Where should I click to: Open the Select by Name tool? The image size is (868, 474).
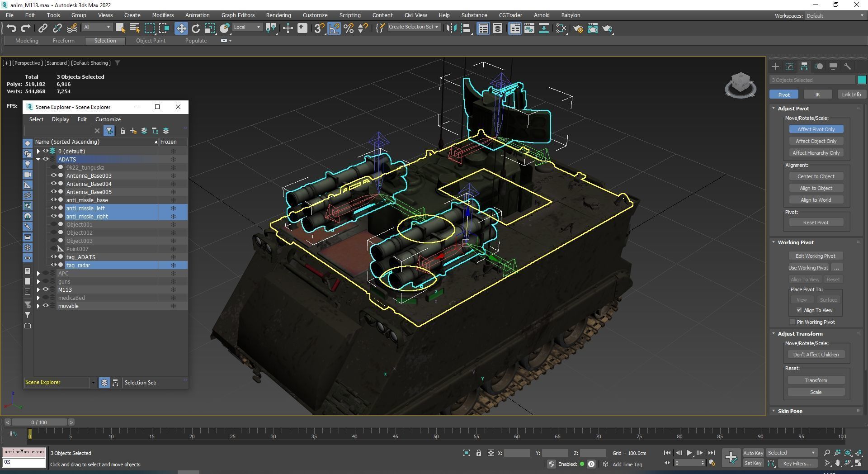coord(135,28)
